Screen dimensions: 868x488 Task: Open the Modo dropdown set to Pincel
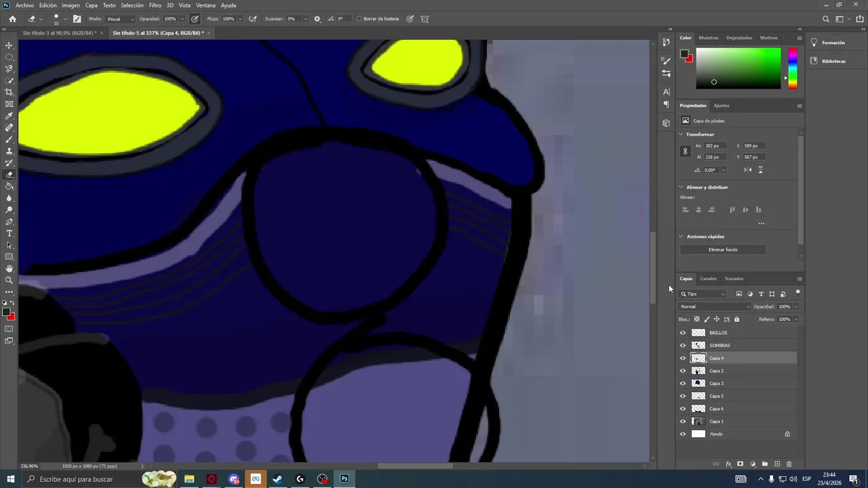coord(120,19)
